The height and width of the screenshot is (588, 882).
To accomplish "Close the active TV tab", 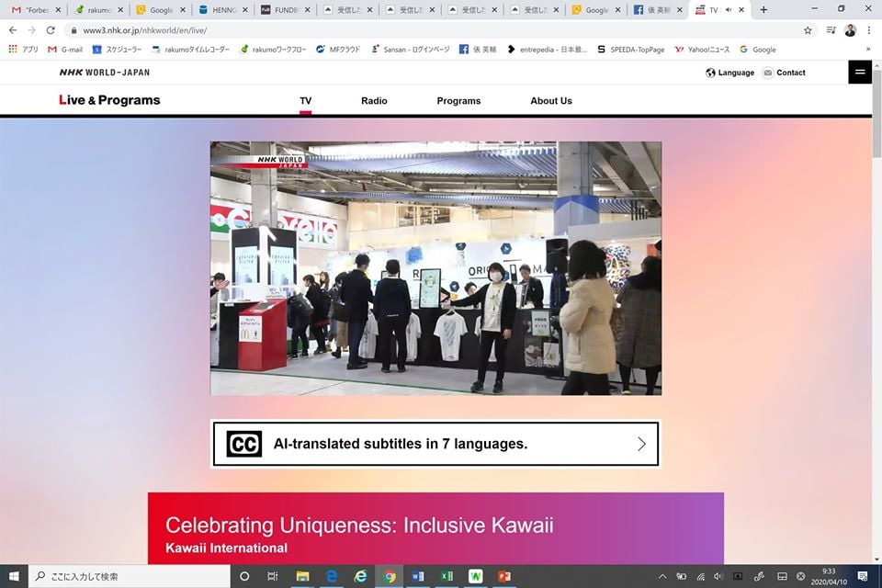I will pos(741,9).
